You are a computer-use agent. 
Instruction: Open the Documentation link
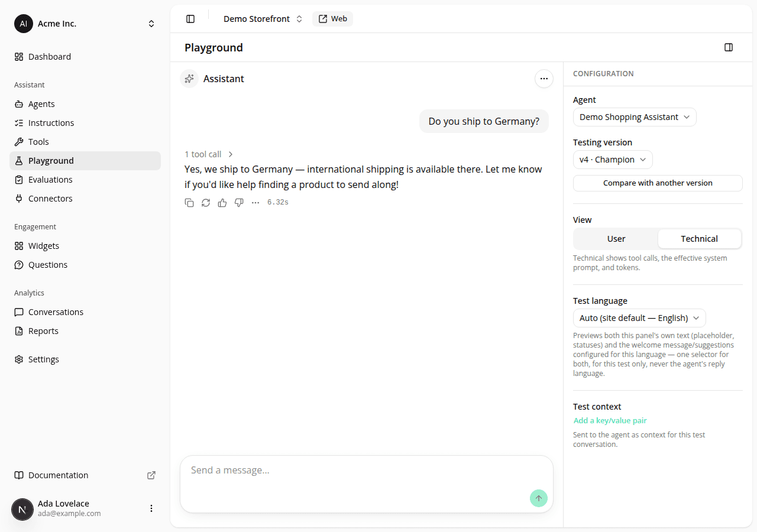click(x=85, y=475)
